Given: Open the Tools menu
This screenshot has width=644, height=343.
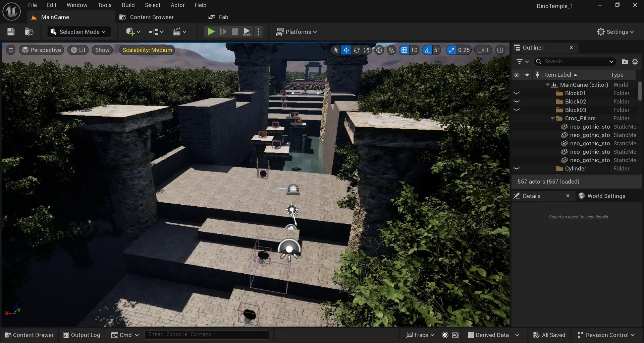Looking at the screenshot, I should pyautogui.click(x=104, y=5).
